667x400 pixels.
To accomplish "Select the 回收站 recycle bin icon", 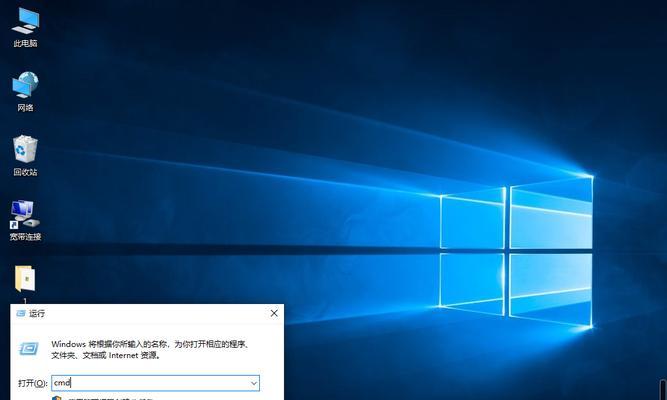I will (x=26, y=156).
